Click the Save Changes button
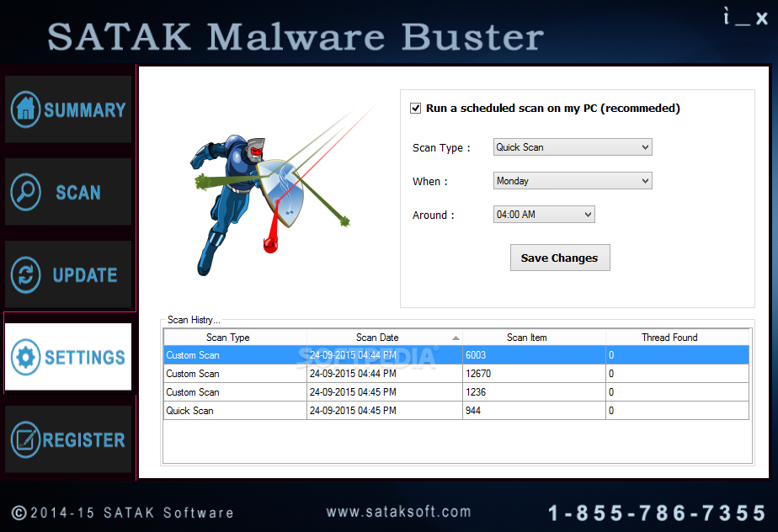778x532 pixels. pyautogui.click(x=560, y=258)
